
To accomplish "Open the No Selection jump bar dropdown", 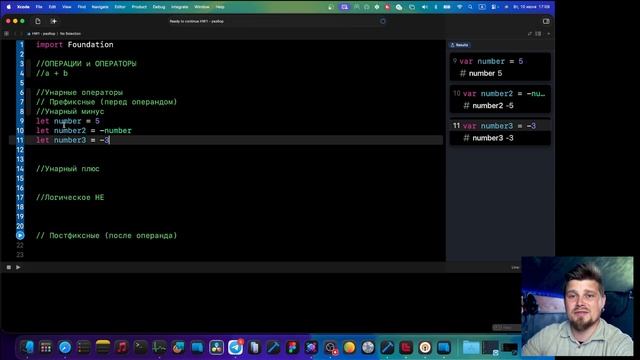I will point(70,33).
